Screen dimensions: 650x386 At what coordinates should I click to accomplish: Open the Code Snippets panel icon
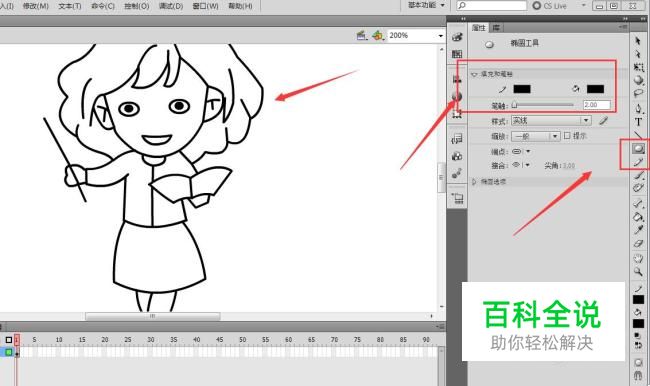(457, 139)
